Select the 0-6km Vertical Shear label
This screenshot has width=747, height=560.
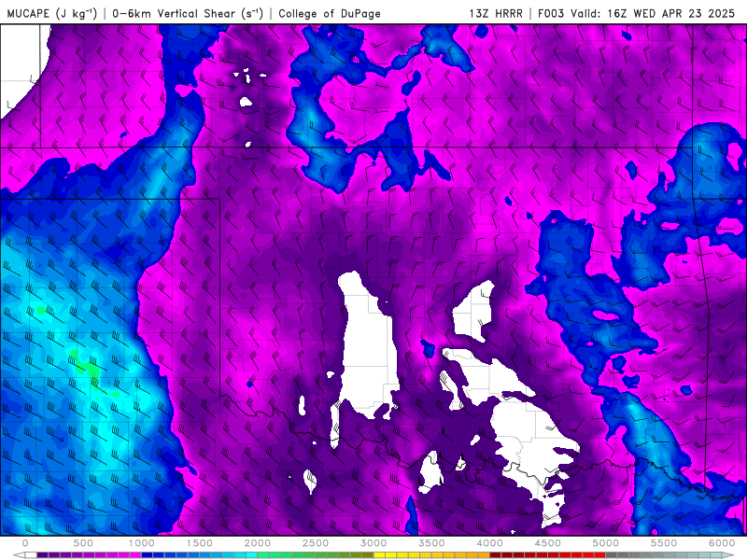188,13
